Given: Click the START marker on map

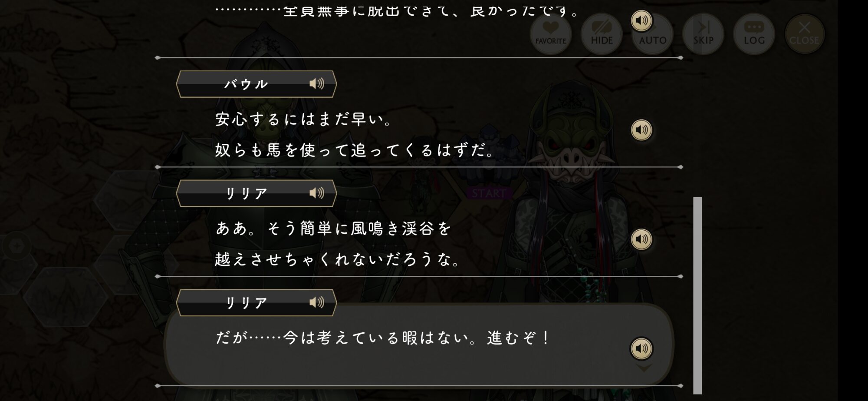Looking at the screenshot, I should pyautogui.click(x=489, y=193).
